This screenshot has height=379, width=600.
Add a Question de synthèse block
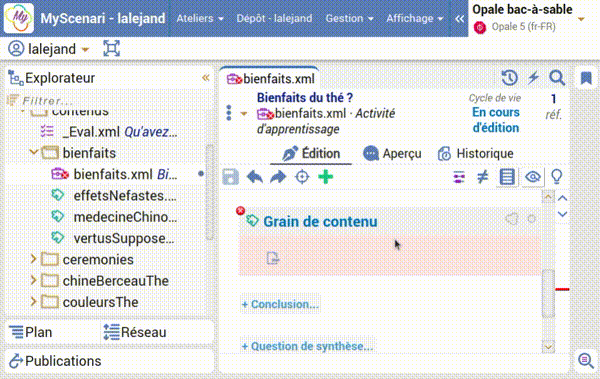pyautogui.click(x=307, y=346)
